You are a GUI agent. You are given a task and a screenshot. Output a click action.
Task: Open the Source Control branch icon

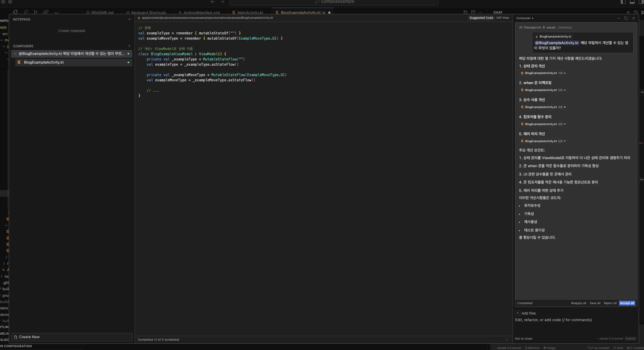coord(35,12)
